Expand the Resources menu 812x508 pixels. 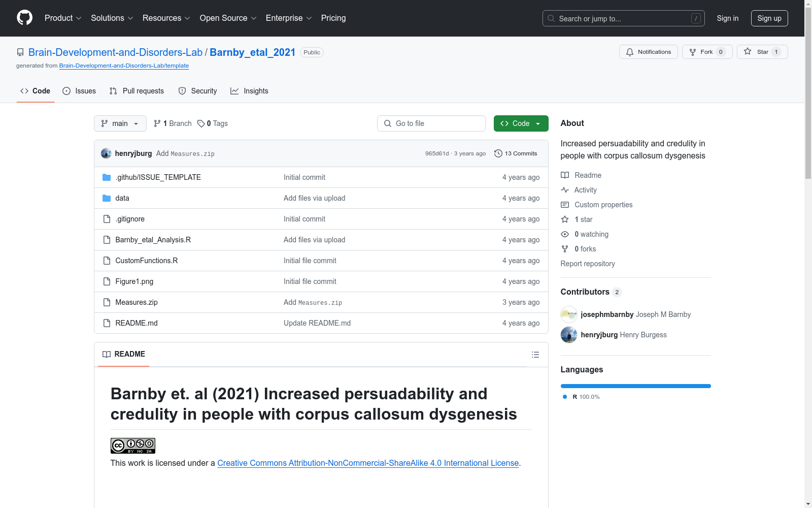click(x=166, y=18)
